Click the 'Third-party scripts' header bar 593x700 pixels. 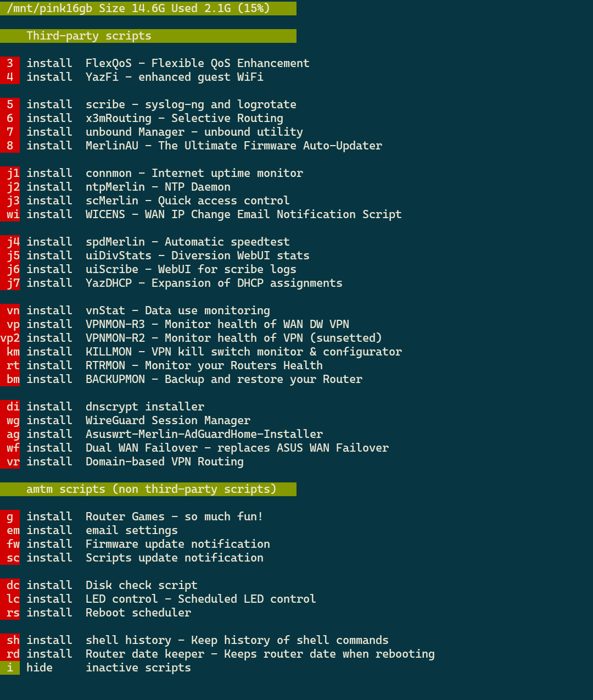pos(148,36)
